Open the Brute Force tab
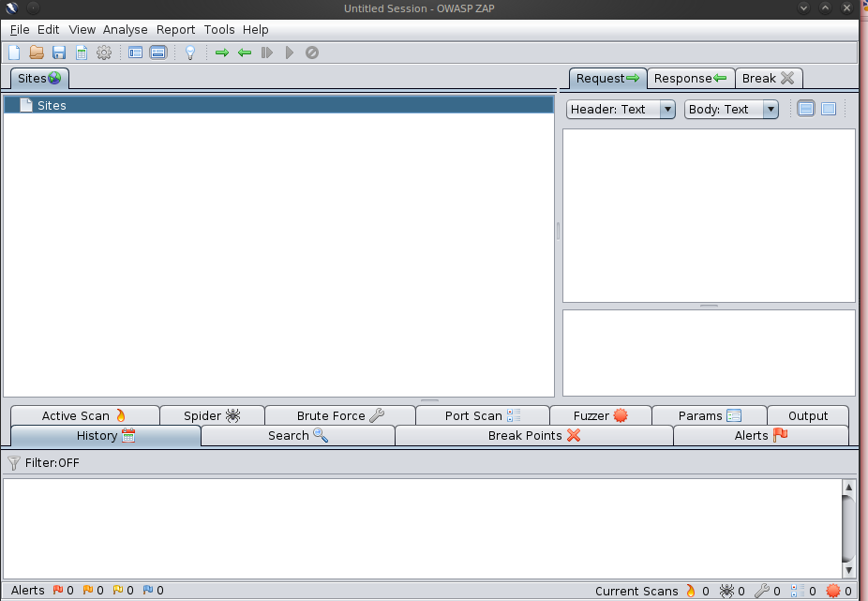 [340, 415]
